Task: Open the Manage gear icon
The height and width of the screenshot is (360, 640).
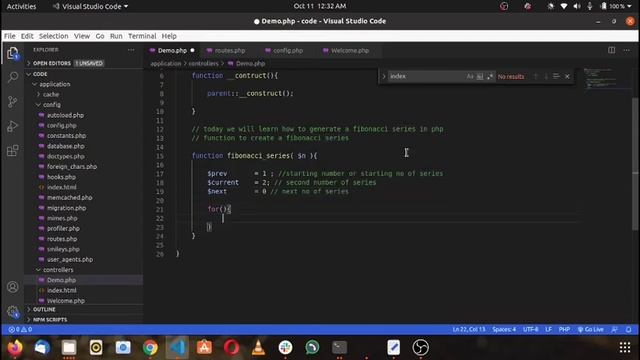Action: [x=13, y=312]
